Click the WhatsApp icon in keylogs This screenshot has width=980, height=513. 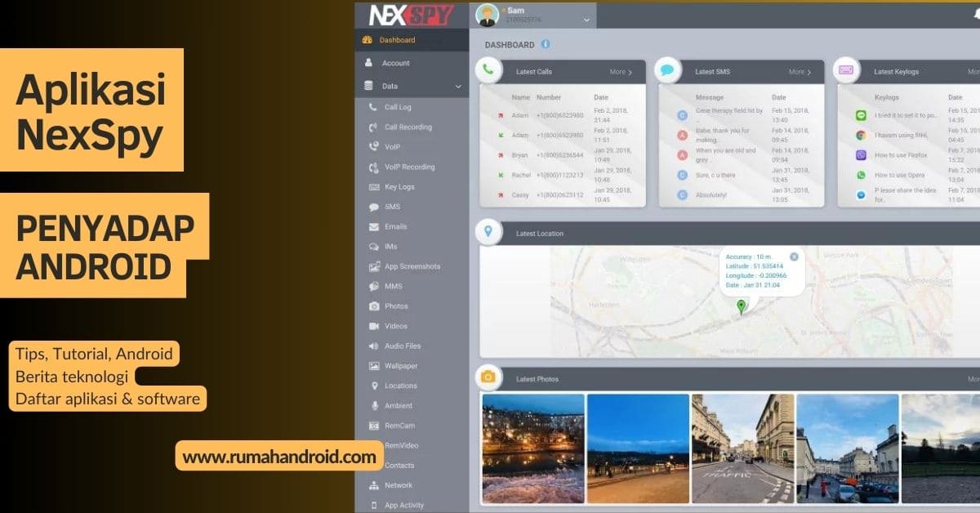click(861, 175)
